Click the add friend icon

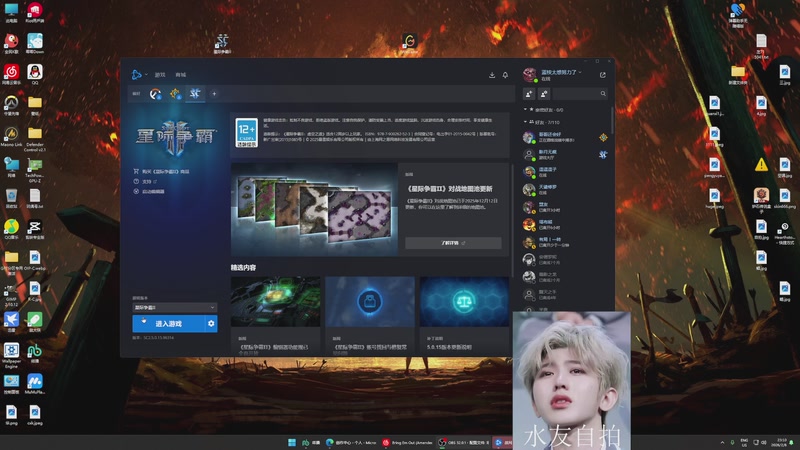[x=529, y=94]
